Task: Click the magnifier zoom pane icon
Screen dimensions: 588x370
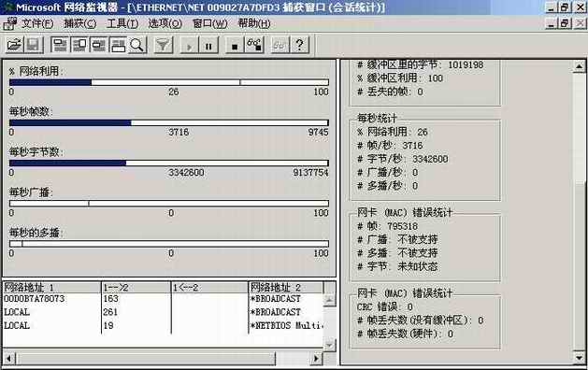Action: pos(136,45)
